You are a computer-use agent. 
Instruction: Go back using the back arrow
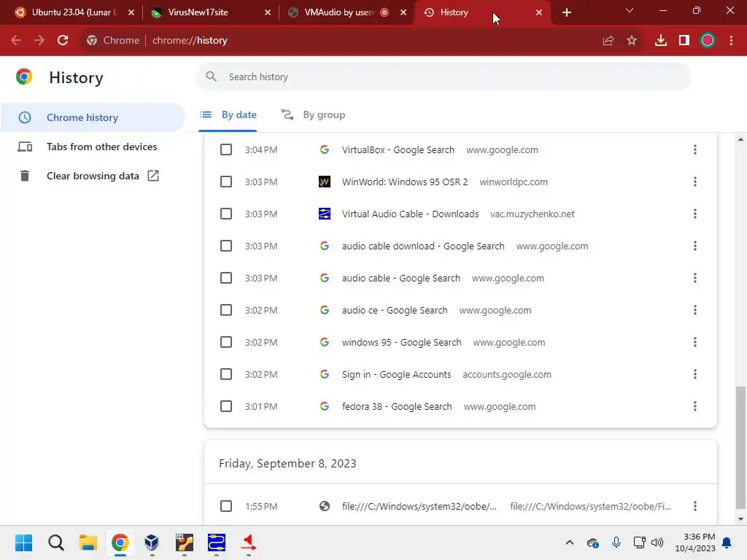coord(16,41)
